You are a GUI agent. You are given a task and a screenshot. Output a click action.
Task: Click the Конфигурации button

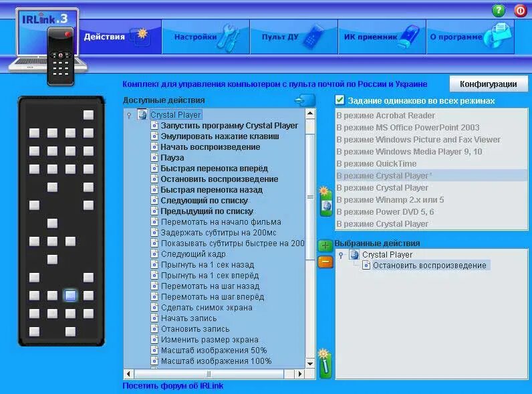[x=489, y=84]
